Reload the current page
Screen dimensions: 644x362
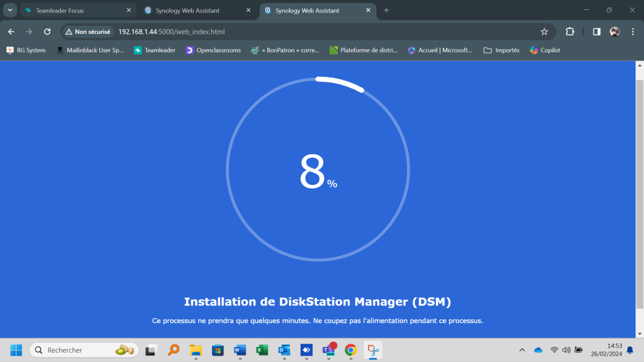point(47,31)
